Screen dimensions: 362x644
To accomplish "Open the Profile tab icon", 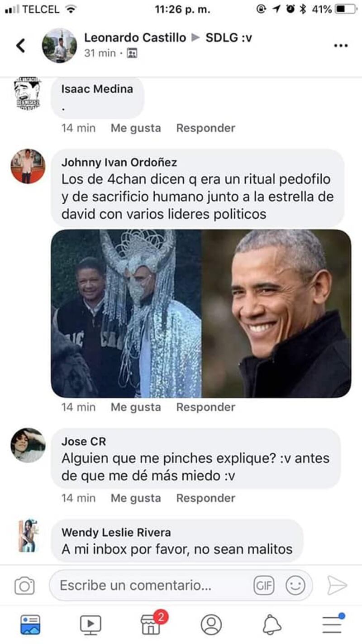I will 211,625.
